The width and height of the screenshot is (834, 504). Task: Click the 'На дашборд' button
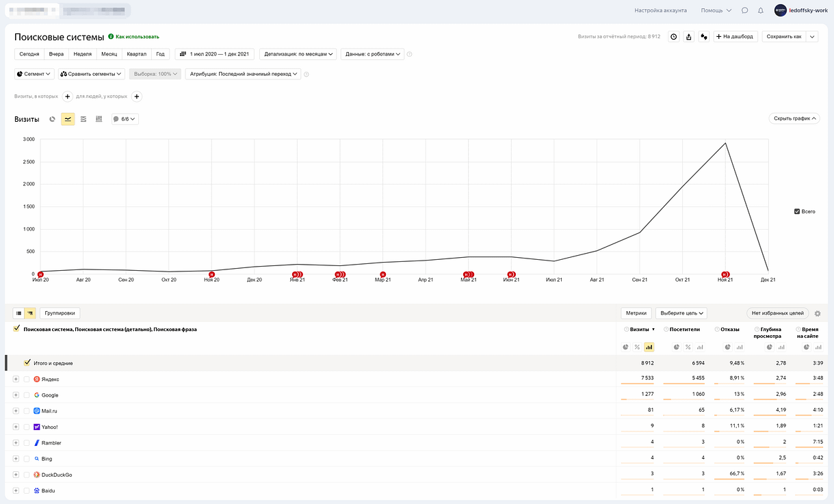[735, 37]
